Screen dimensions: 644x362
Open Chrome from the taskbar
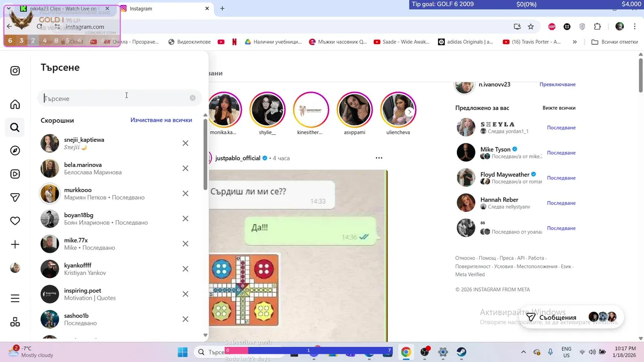406,352
